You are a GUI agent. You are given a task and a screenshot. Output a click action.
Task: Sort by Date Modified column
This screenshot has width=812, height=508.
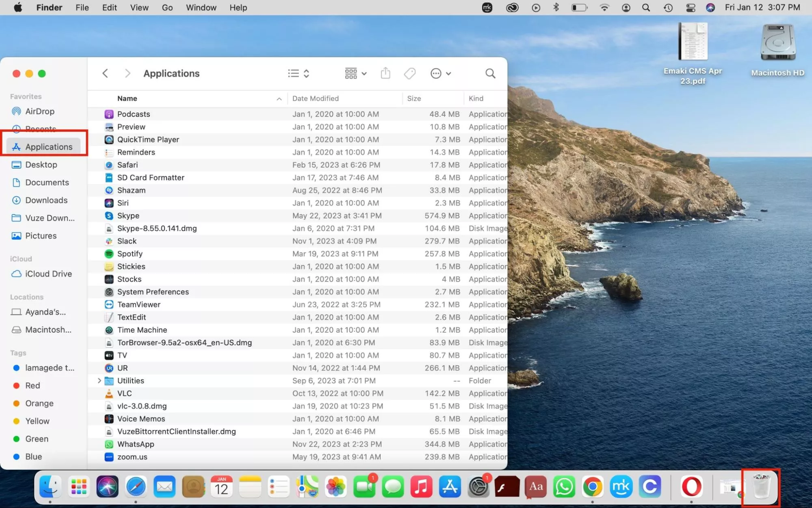click(x=316, y=98)
